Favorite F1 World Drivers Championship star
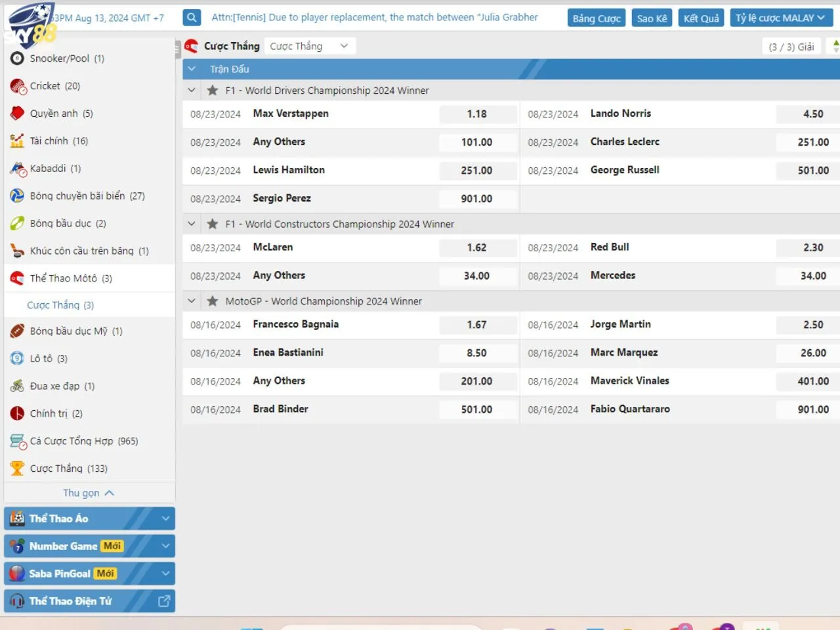This screenshot has width=840, height=630. (212, 91)
